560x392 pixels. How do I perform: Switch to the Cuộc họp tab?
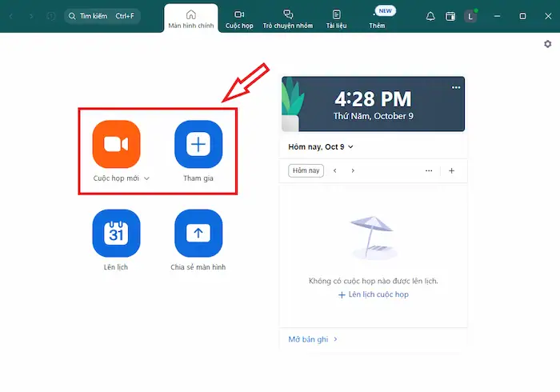click(239, 19)
